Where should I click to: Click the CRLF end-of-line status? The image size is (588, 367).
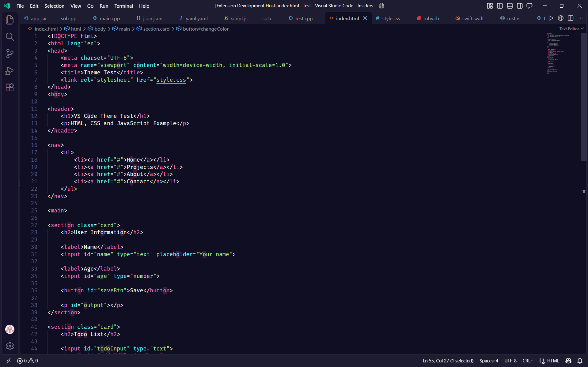pyautogui.click(x=527, y=361)
